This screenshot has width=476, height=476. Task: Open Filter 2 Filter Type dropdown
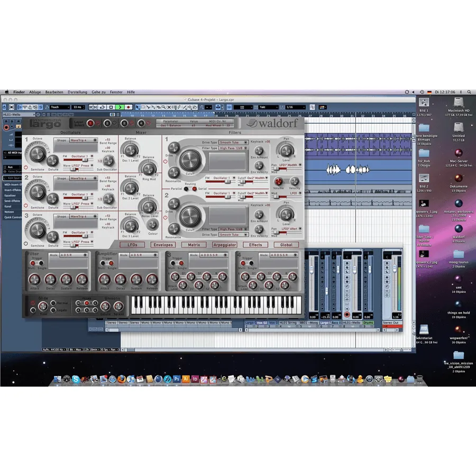(233, 229)
